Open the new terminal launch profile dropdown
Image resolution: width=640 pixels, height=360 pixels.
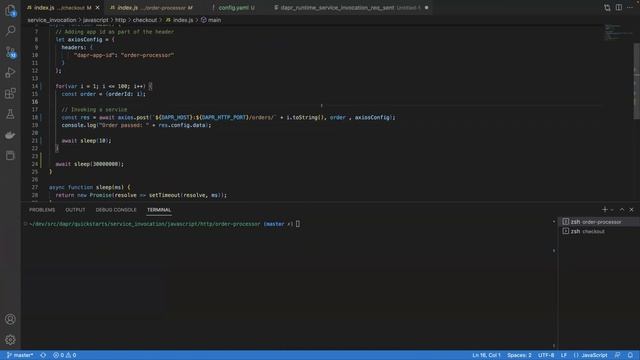(612, 210)
